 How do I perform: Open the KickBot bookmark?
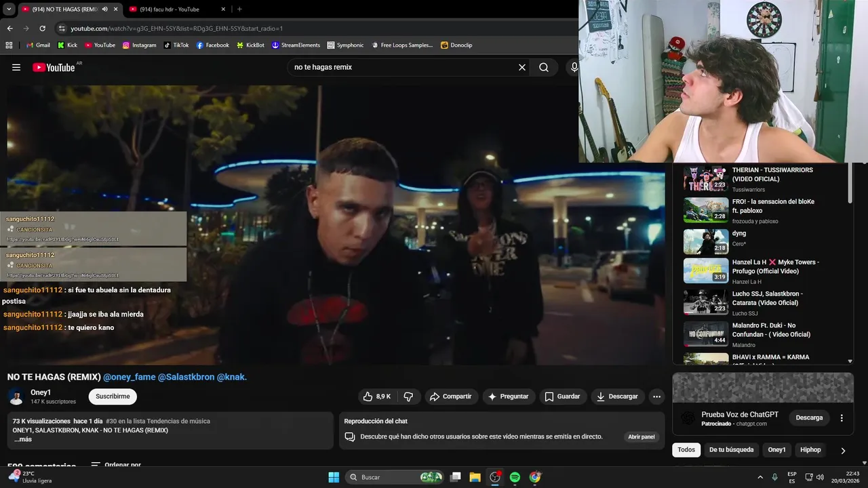[x=250, y=45]
